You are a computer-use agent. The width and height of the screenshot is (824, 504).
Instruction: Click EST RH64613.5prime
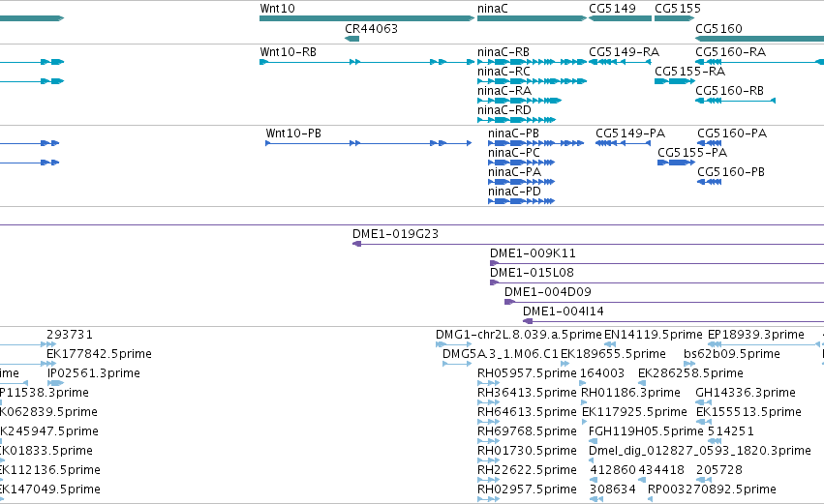pos(488,422)
